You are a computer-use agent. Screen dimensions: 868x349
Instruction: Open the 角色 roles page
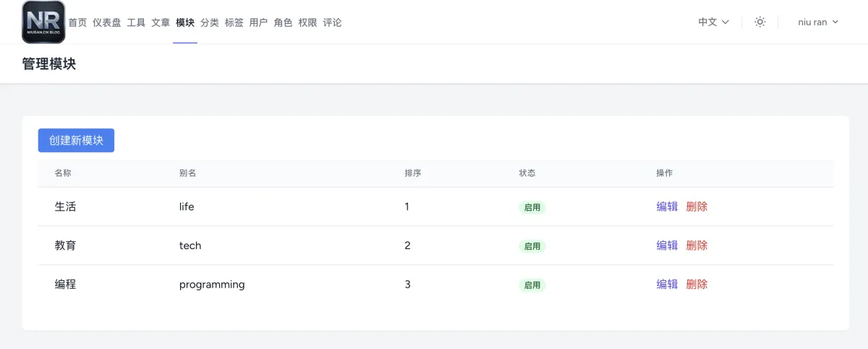point(283,22)
